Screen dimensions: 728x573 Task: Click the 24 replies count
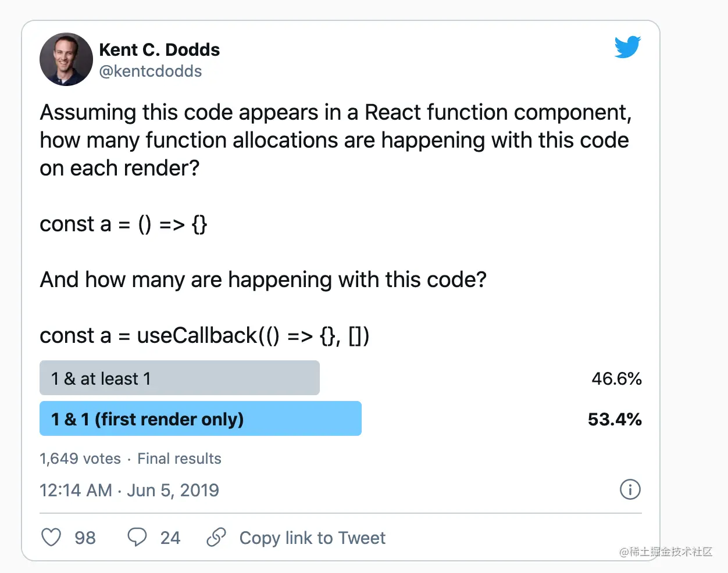tap(170, 538)
